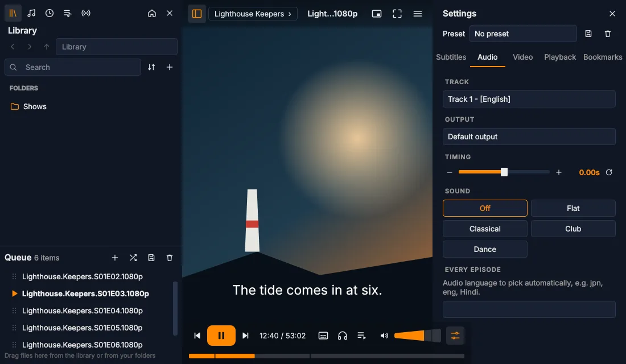This screenshot has width=626, height=364.
Task: Toggle the queue list from the player bar
Action: tap(362, 336)
